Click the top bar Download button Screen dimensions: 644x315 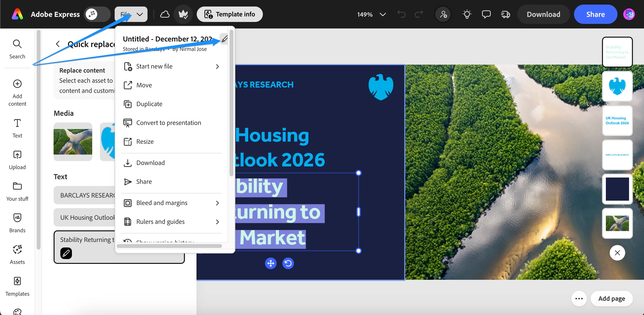click(544, 14)
